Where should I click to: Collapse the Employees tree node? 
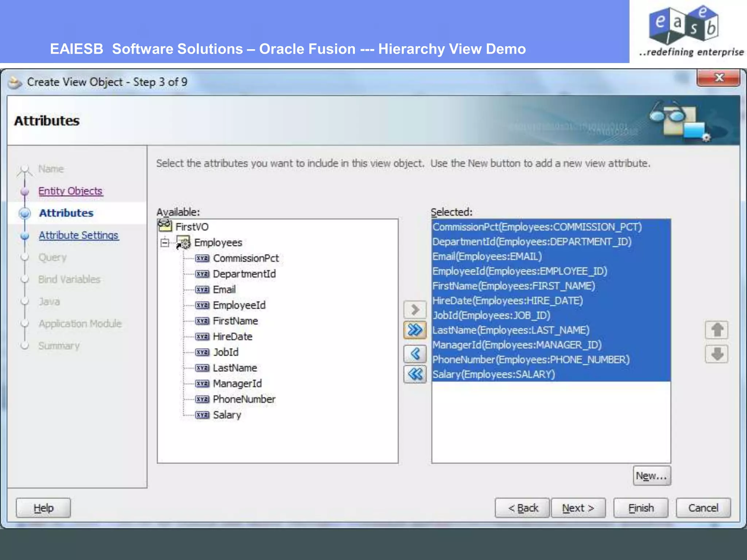[x=165, y=242]
